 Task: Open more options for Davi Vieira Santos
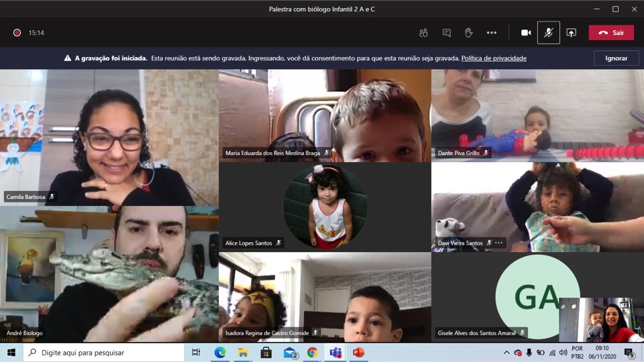click(499, 243)
